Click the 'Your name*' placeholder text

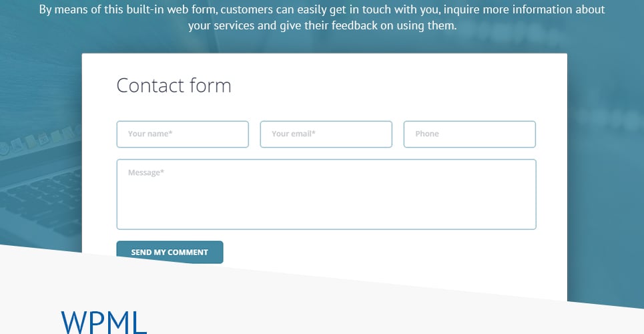[x=150, y=134]
